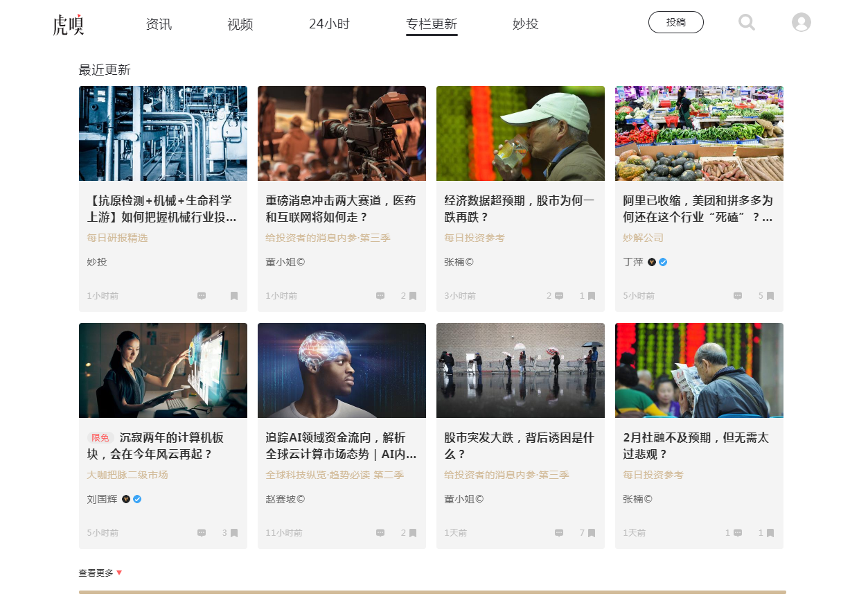Open the user avatar icon

click(801, 22)
